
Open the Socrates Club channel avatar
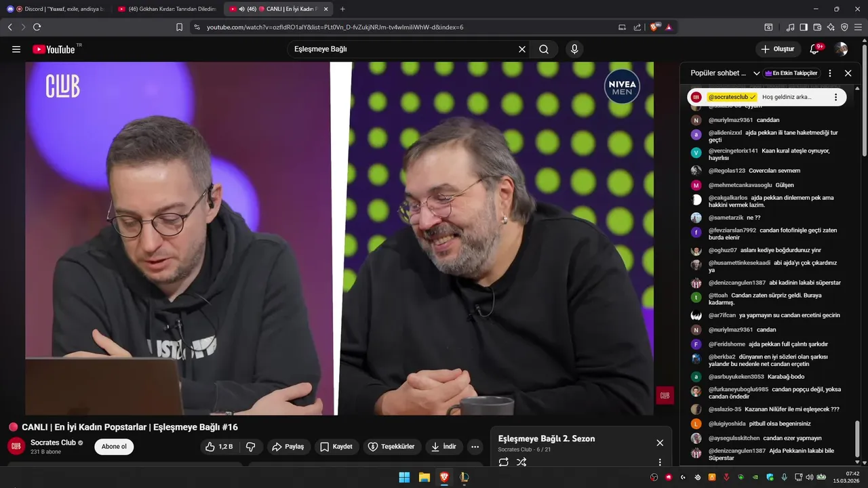tap(16, 447)
